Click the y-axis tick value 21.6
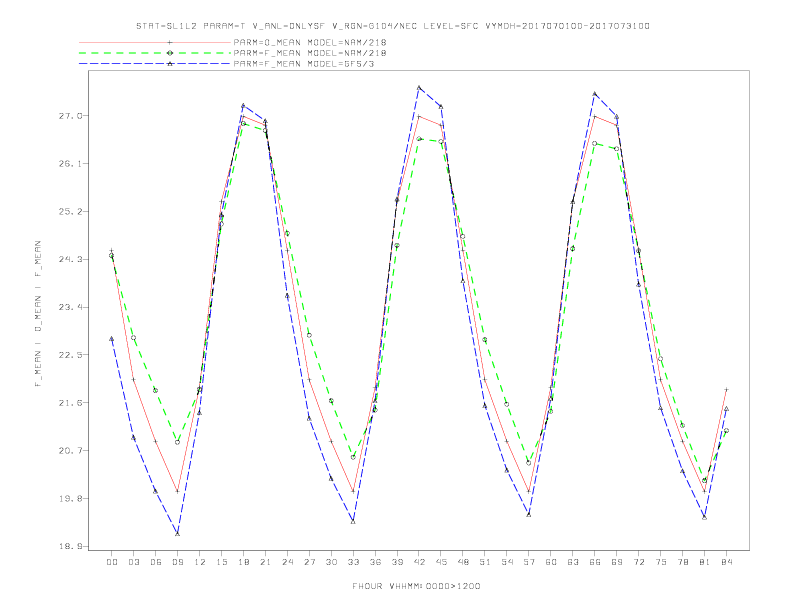Viewport: 792px width, 612px height. (70, 403)
